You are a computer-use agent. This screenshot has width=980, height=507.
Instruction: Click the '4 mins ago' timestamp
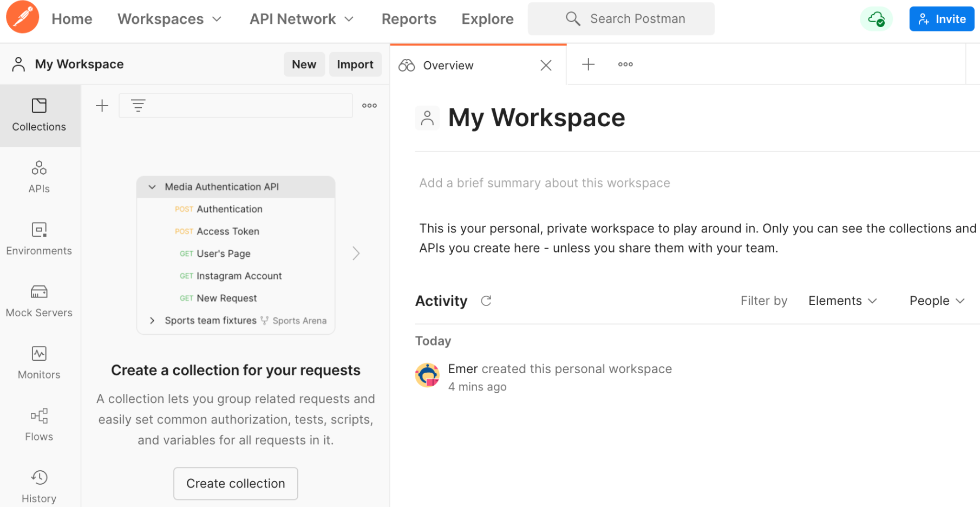click(477, 387)
